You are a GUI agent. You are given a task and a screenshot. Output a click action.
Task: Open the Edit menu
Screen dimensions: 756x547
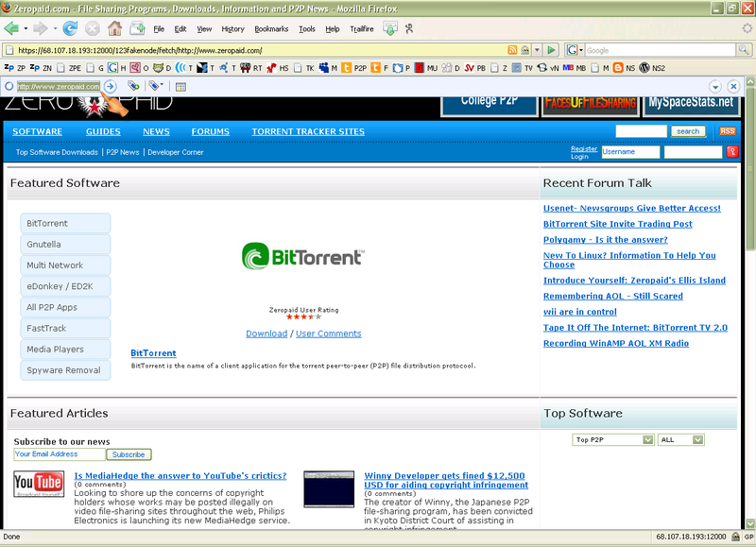pos(180,29)
